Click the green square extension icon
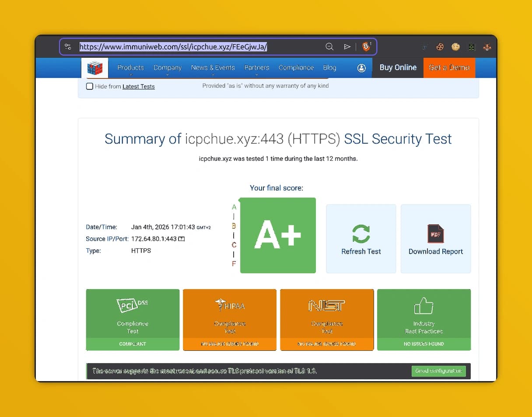Screen dimensions: 532x417 point(472,47)
